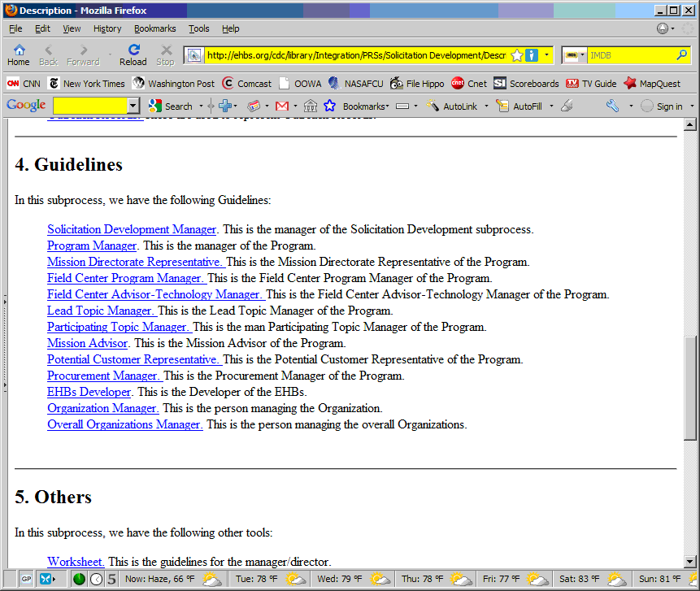Follow the Lead Topic Manager link

click(x=101, y=311)
